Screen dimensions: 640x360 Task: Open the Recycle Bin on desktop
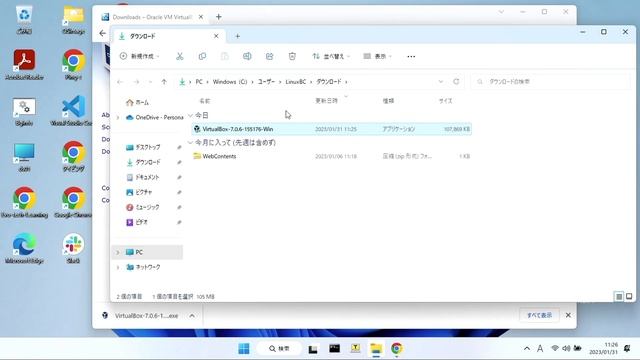(24, 20)
